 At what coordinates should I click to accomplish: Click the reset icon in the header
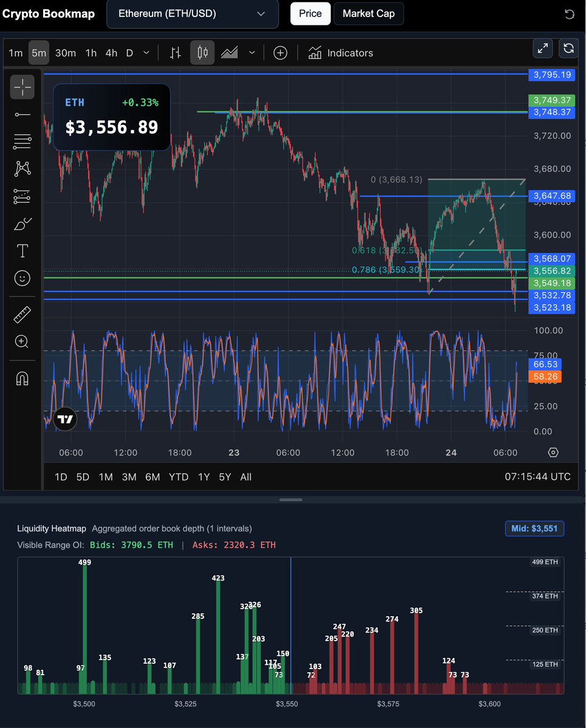coord(569,14)
